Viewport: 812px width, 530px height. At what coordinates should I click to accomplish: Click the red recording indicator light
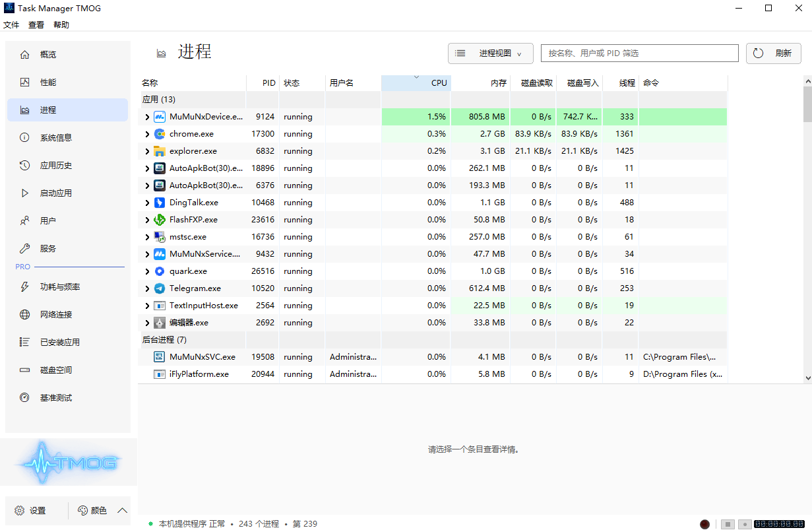click(704, 524)
